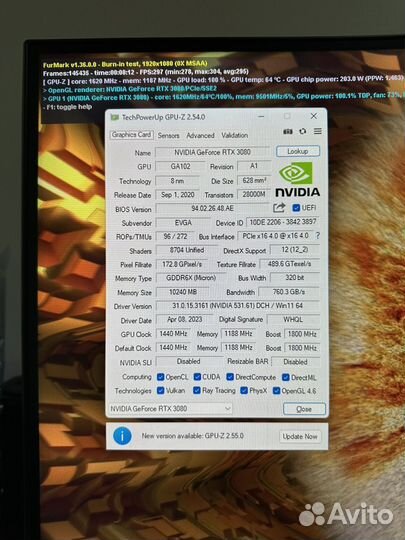The image size is (405, 540).
Task: Click the Revision value A1
Action: pyautogui.click(x=254, y=166)
